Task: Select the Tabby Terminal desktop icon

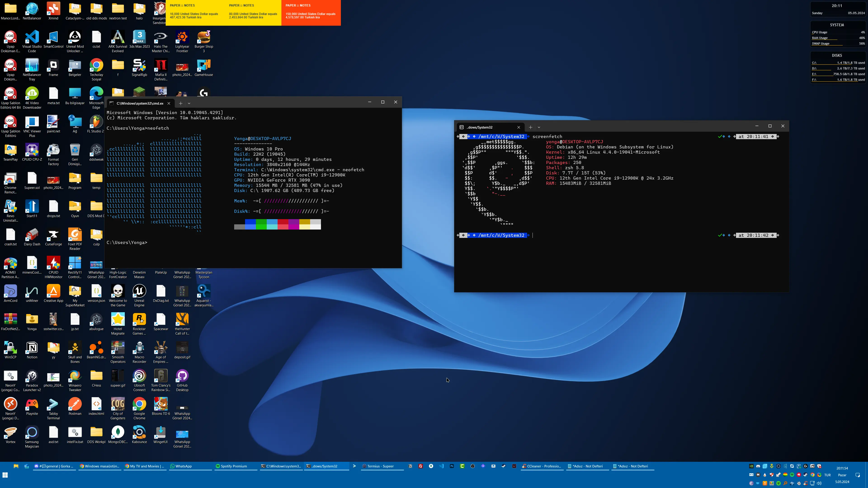Action: pyautogui.click(x=53, y=408)
